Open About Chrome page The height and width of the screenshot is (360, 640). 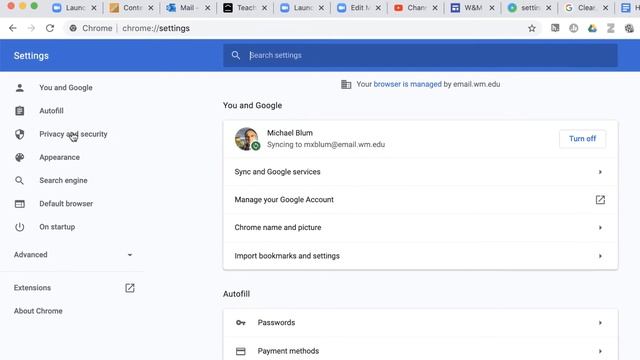coord(38,311)
